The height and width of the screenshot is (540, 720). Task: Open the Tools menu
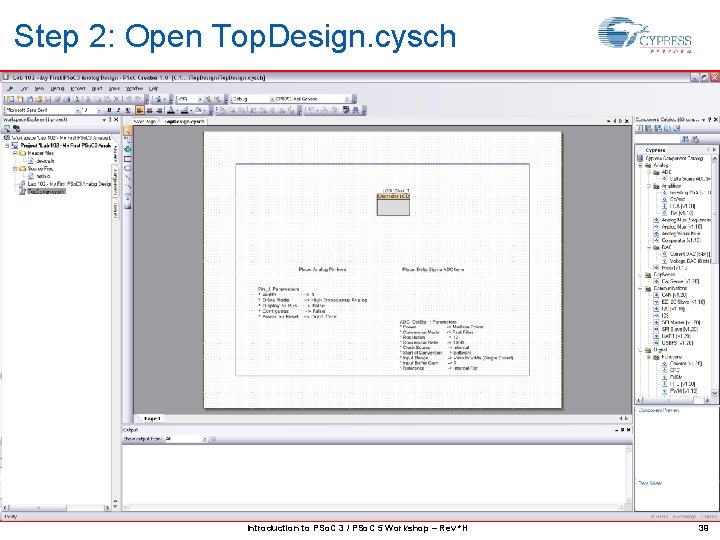coord(114,89)
